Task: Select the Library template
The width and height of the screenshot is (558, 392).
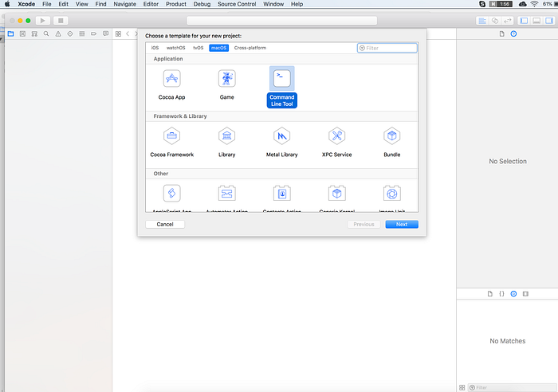Action: coord(226,143)
